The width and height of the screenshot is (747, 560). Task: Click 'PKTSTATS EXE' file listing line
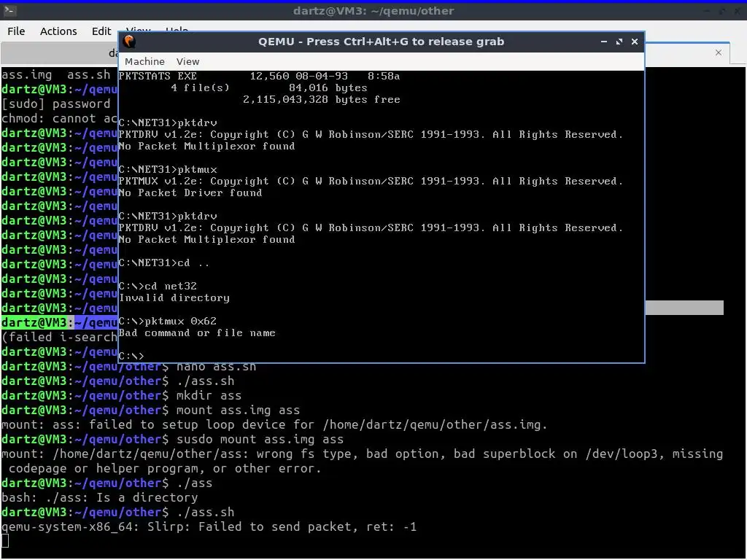tap(259, 76)
